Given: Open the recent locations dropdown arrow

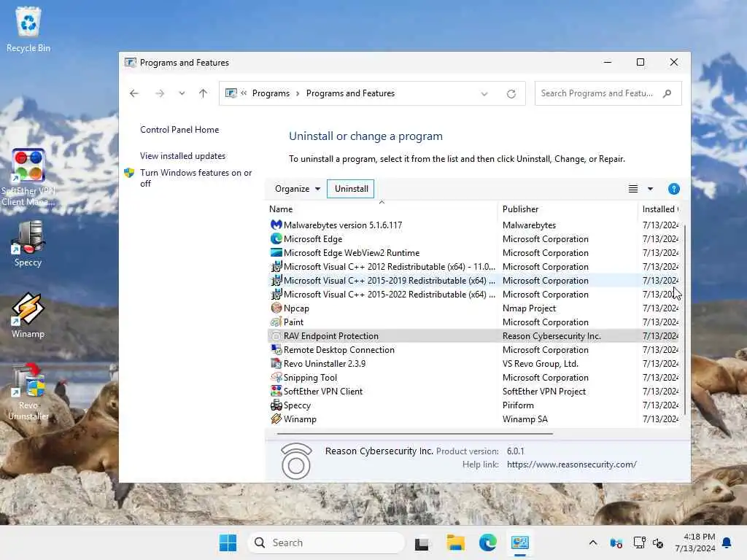Looking at the screenshot, I should coord(182,93).
